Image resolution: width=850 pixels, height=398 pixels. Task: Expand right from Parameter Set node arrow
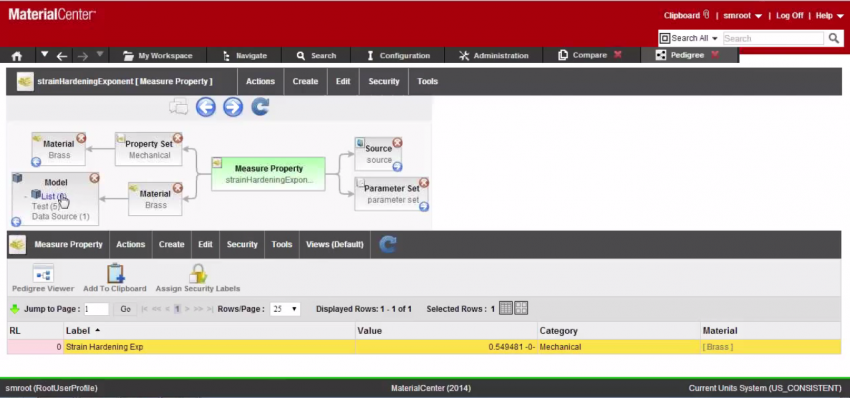(424, 207)
